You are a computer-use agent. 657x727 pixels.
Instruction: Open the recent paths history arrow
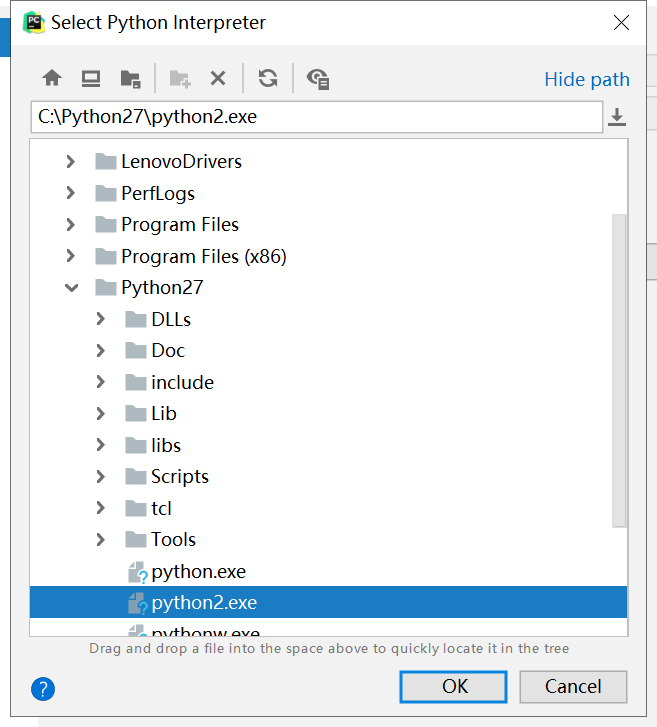click(617, 117)
